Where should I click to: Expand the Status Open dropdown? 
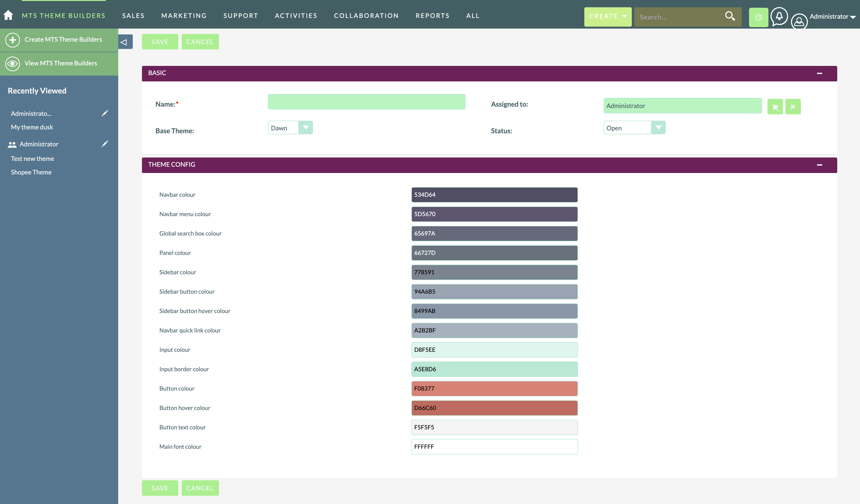(x=658, y=127)
